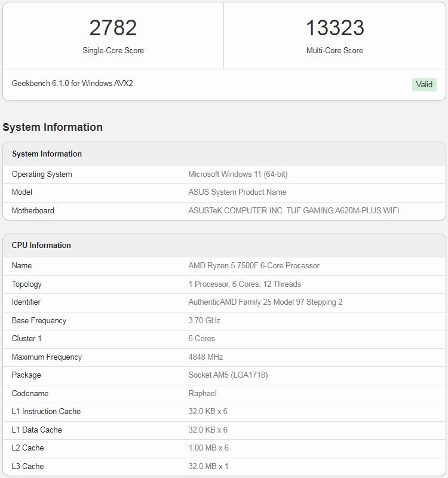This screenshot has width=448, height=478.
Task: Click the Cluster 1 row label
Action: tap(26, 338)
